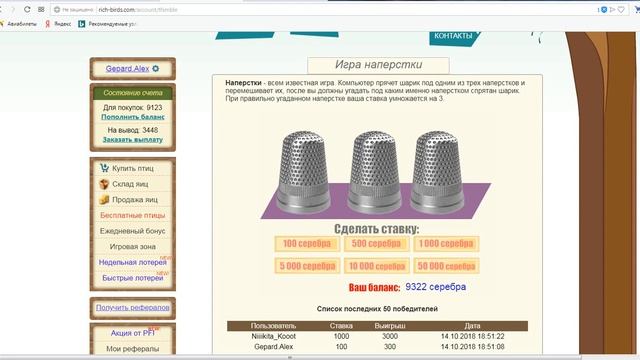
Task: Open Бесплатные птицы menu item
Action: 133,215
